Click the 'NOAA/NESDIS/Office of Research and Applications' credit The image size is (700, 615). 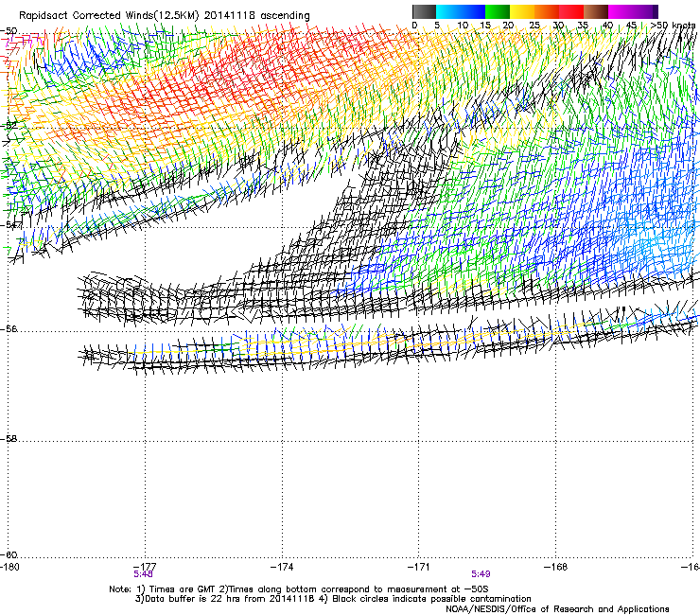557,609
